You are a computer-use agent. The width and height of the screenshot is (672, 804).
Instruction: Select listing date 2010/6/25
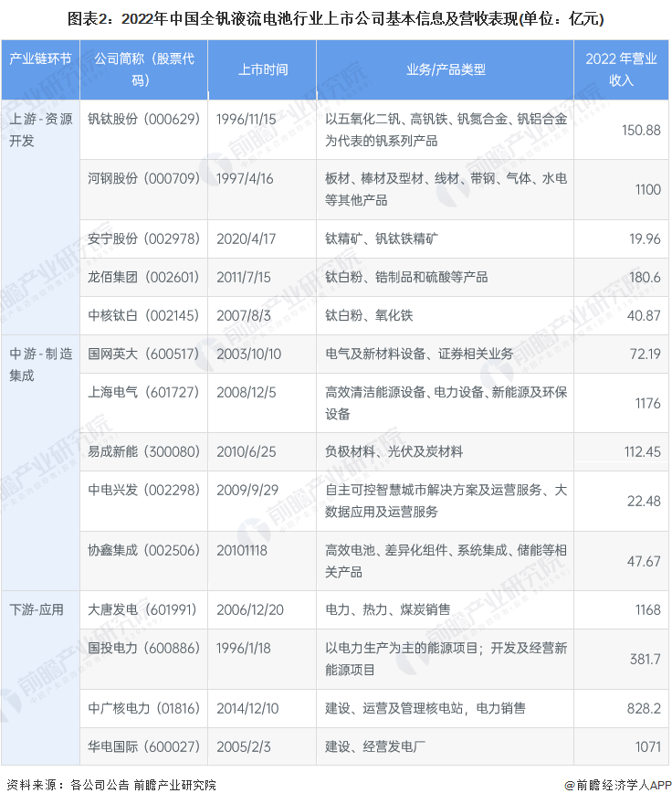[246, 452]
